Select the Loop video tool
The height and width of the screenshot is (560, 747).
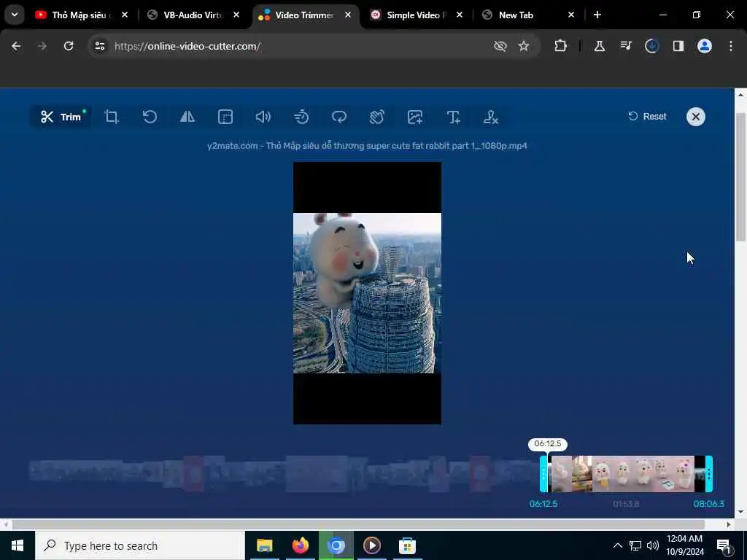tap(339, 117)
